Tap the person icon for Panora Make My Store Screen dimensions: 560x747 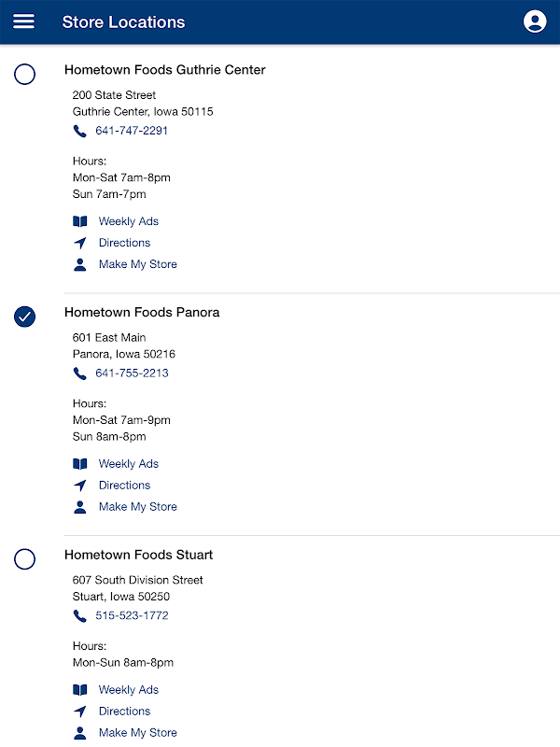click(80, 507)
